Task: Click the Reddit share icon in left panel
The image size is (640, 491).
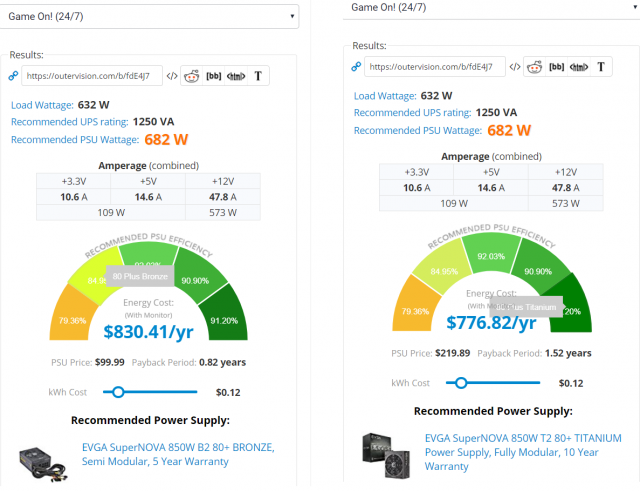Action: [192, 76]
